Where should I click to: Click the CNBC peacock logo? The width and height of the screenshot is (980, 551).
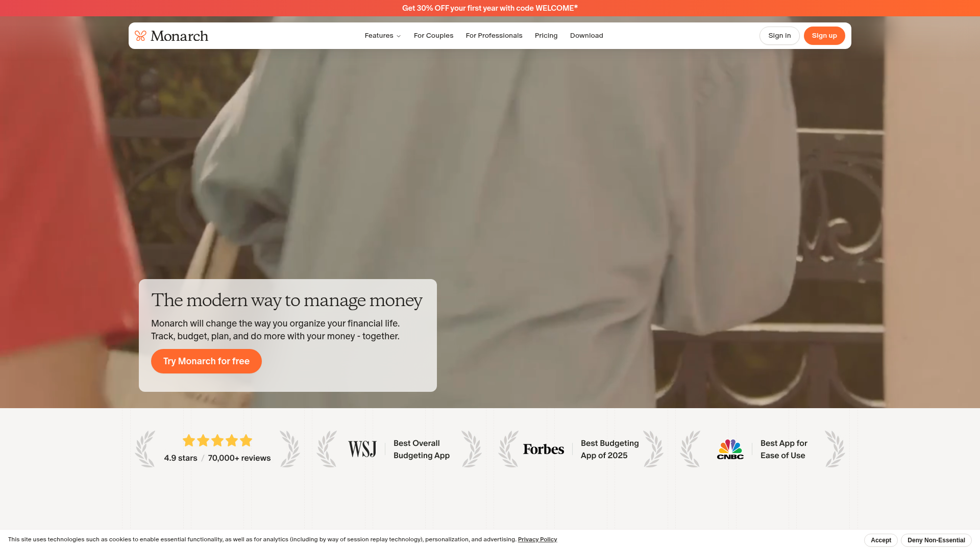tap(730, 449)
